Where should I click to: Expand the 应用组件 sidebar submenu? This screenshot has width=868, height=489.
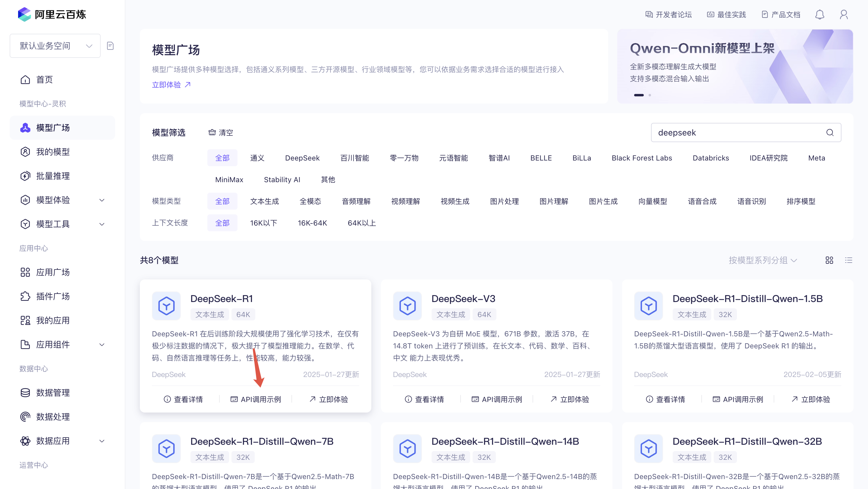pyautogui.click(x=102, y=345)
